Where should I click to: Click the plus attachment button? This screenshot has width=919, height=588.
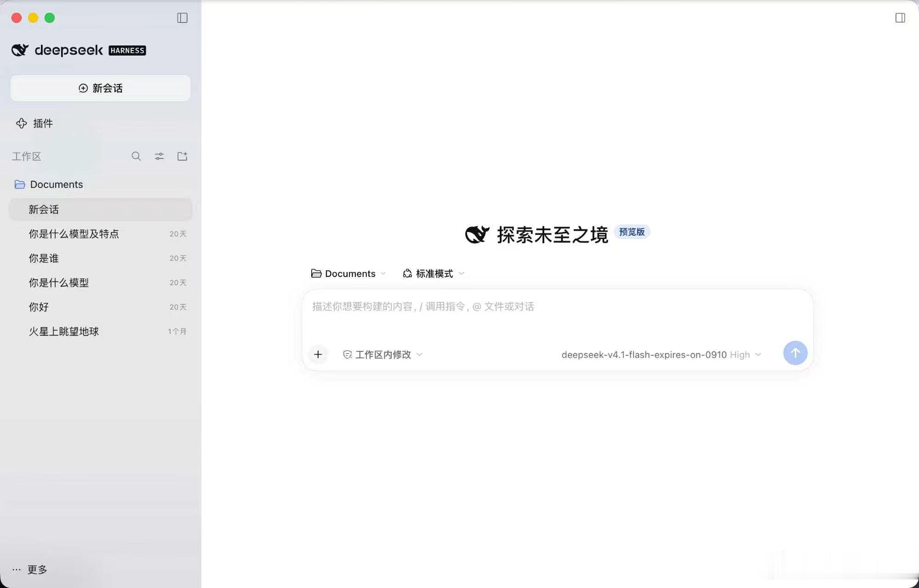[x=318, y=354]
